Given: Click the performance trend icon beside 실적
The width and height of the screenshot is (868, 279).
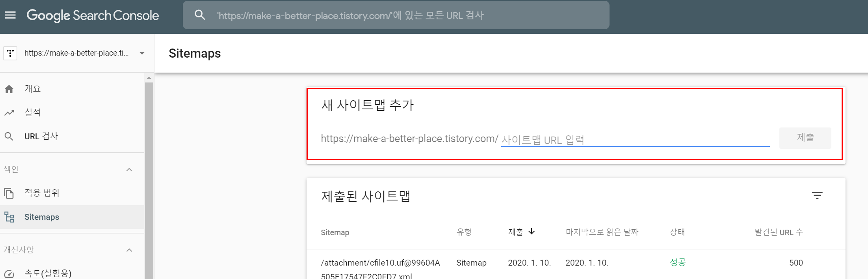Looking at the screenshot, I should coord(9,113).
